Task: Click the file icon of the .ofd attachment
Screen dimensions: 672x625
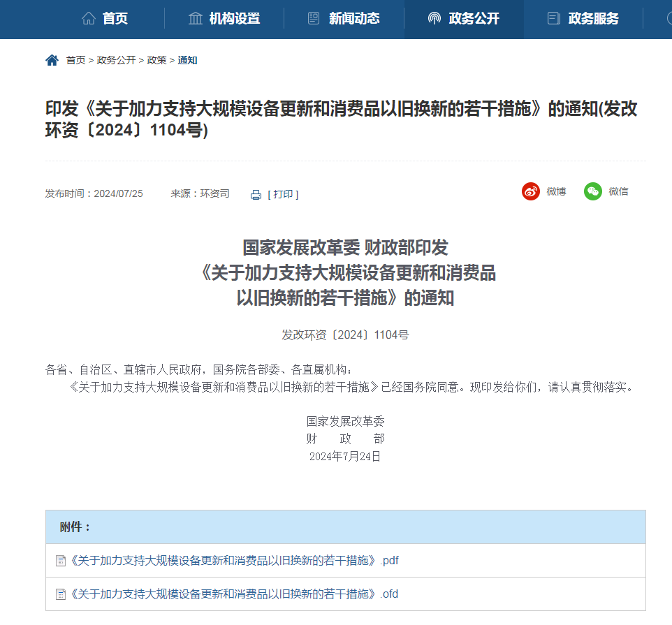Action: (x=61, y=594)
